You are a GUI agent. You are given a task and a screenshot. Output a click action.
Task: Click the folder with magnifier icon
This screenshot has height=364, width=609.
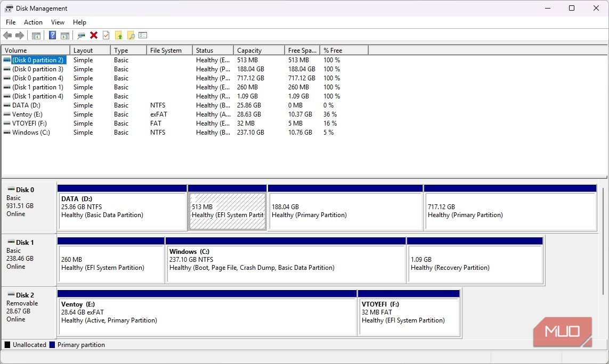[131, 35]
